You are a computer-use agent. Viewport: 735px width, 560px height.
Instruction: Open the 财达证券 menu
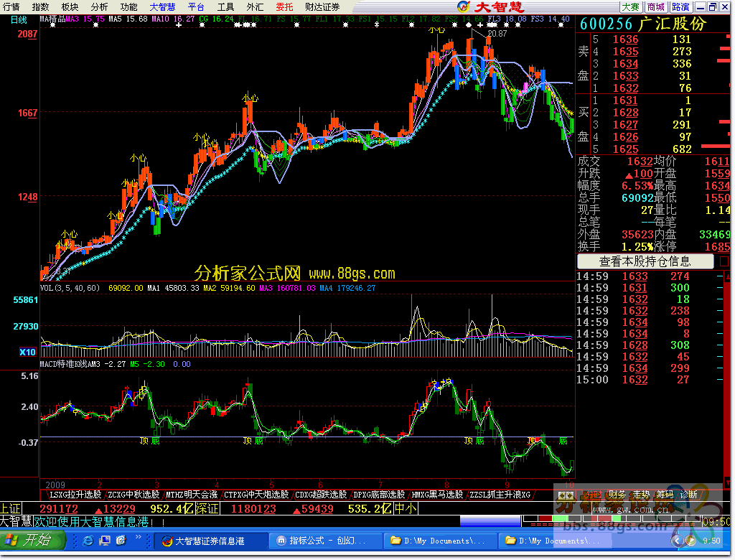(x=322, y=6)
